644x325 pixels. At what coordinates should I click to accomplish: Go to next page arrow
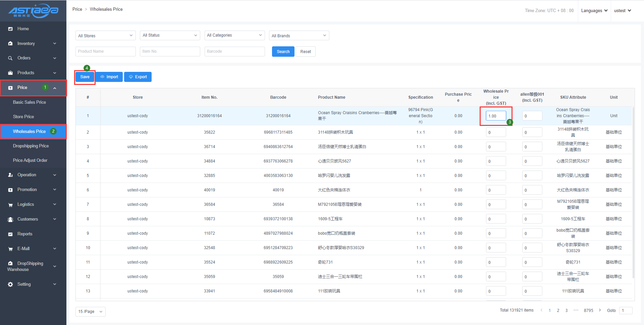[600, 310]
